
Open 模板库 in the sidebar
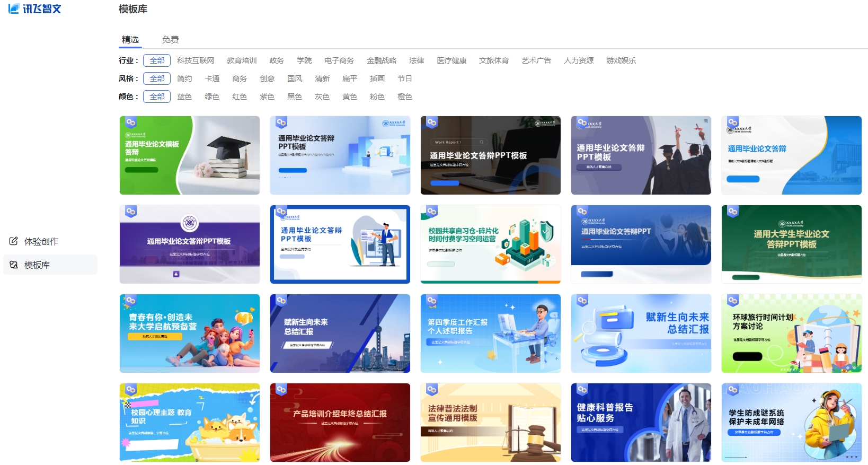pos(50,265)
